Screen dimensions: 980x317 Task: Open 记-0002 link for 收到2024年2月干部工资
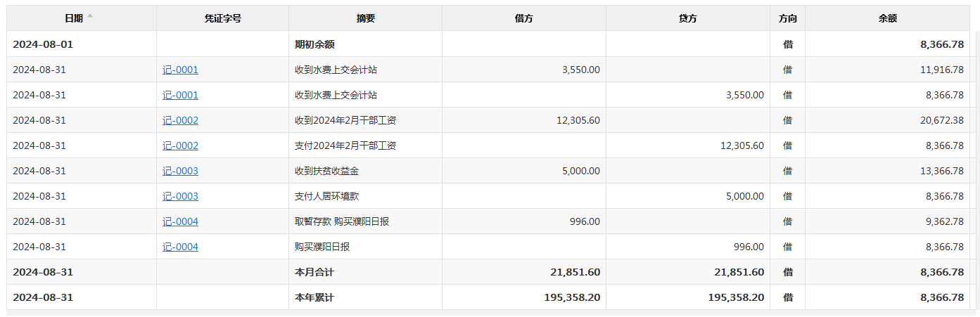tap(180, 120)
